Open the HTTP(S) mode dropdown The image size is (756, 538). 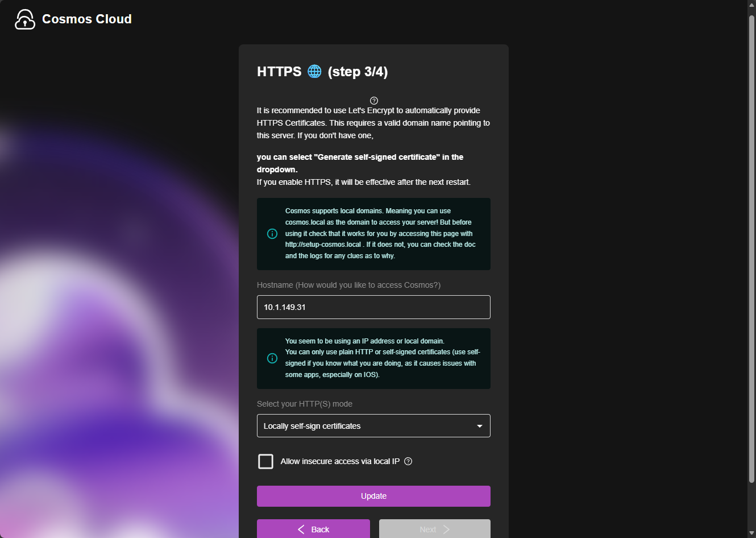tap(373, 426)
